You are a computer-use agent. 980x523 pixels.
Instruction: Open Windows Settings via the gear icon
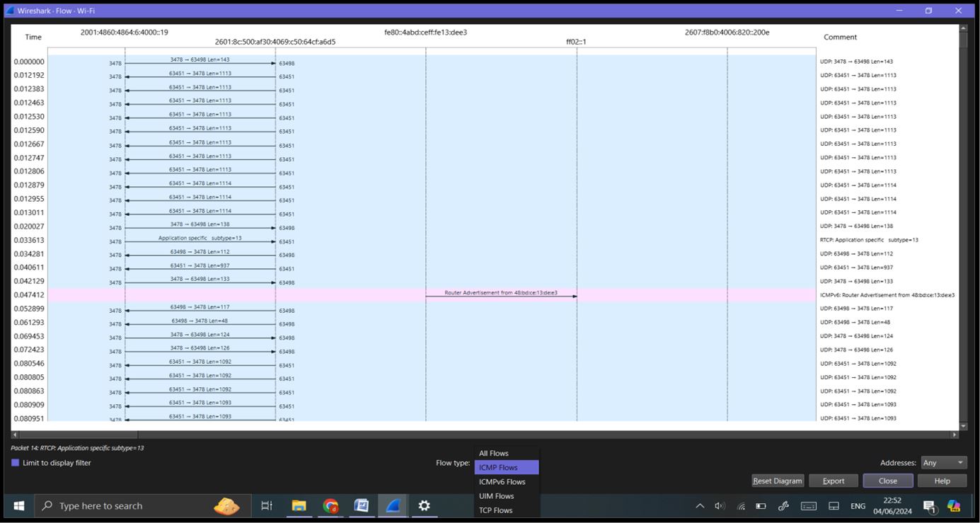pyautogui.click(x=423, y=505)
